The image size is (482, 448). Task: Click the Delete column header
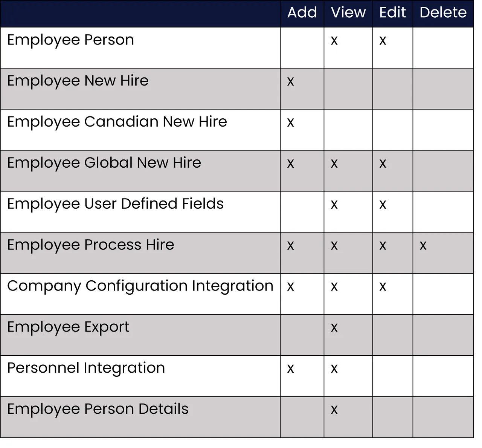coord(443,12)
